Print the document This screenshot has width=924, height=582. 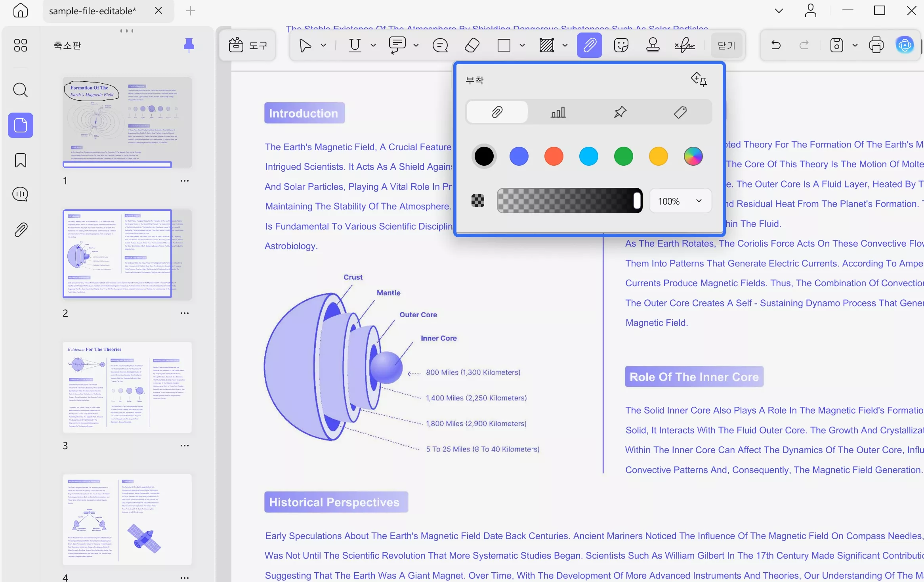[x=876, y=45]
